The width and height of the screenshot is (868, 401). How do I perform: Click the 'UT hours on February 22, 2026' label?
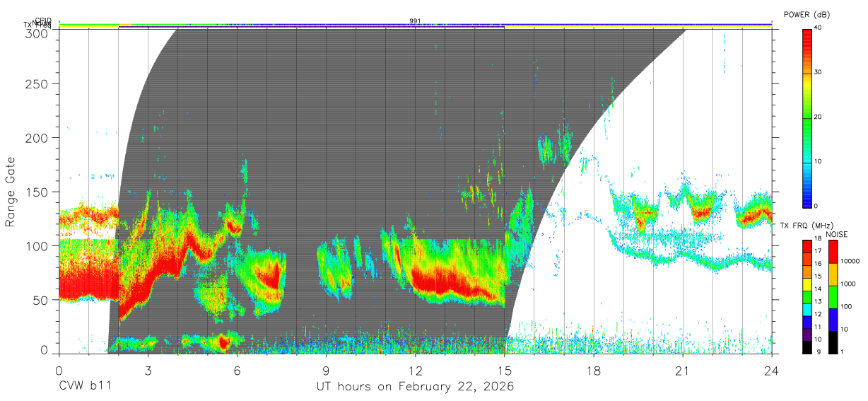(x=415, y=387)
